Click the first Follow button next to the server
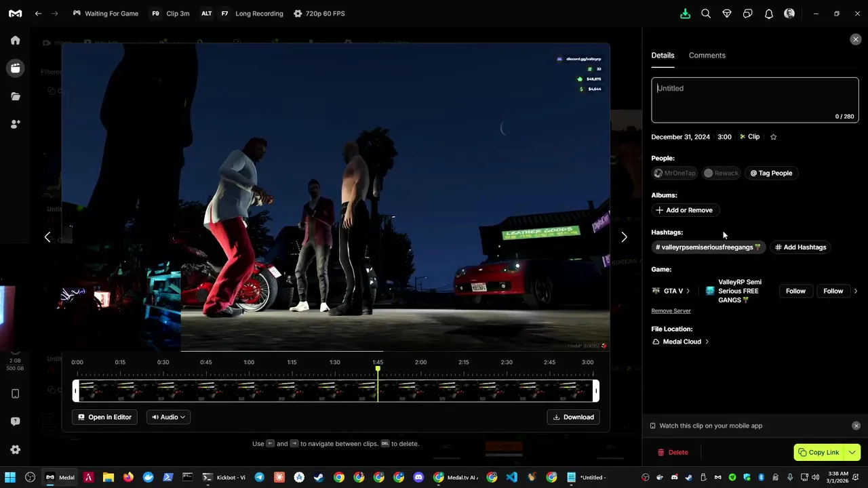Image resolution: width=868 pixels, height=488 pixels. point(795,291)
